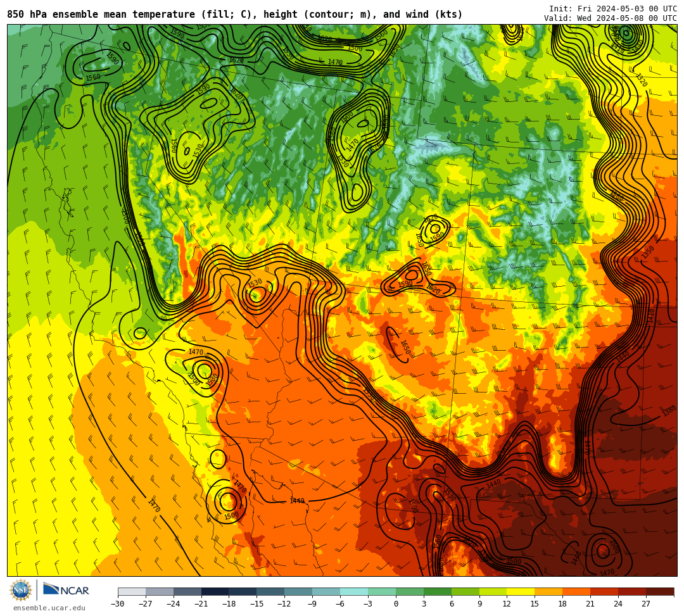
Task: Pick the colorbar swatch between −9 and −6
Action: (x=326, y=592)
